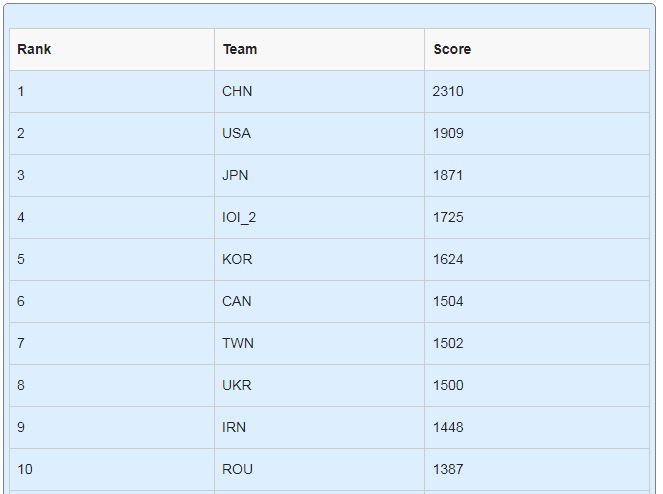663x494 pixels.
Task: Select the IOI_2 team cell
Action: point(319,217)
